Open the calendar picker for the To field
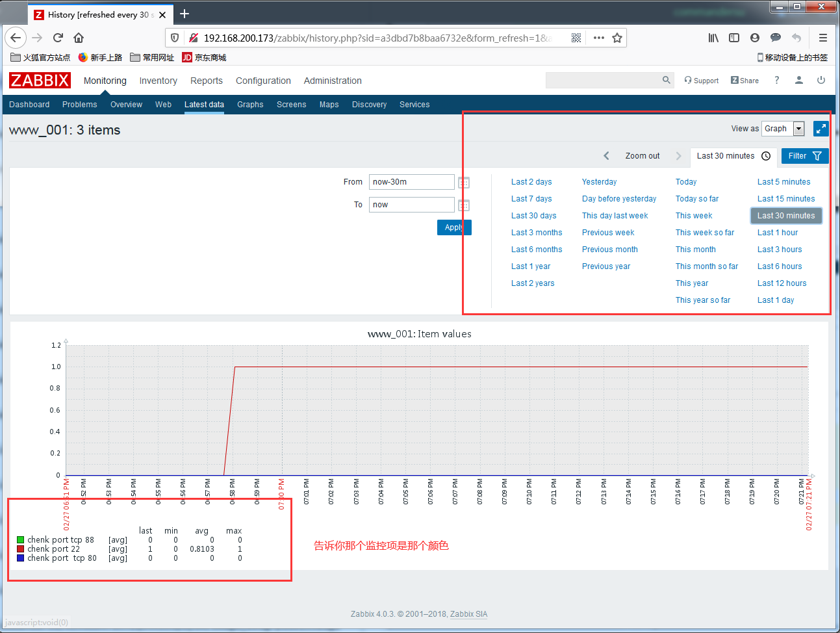 (x=464, y=205)
